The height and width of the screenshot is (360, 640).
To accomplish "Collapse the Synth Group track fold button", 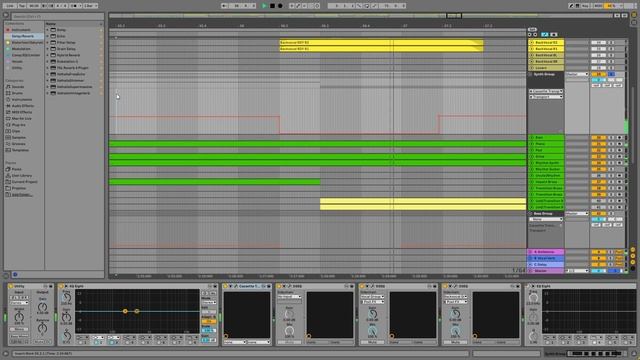I will [x=531, y=74].
